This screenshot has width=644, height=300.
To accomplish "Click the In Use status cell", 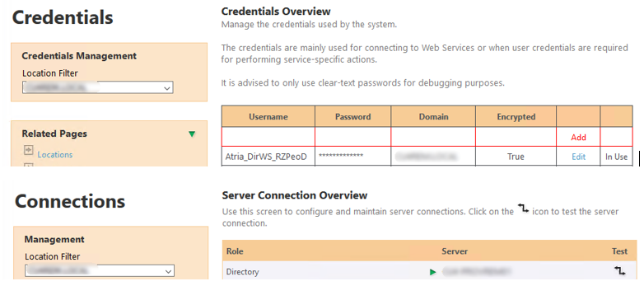I will tap(616, 157).
